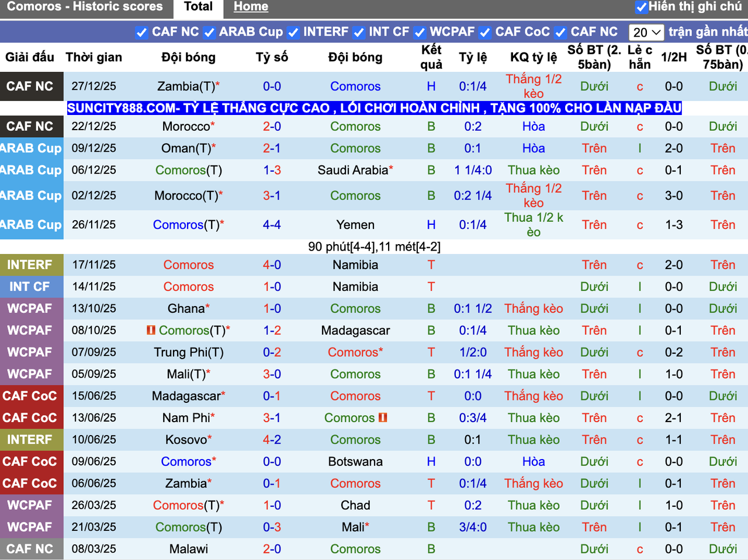Click Yemen in the 26/11/25 row
This screenshot has width=748, height=560.
tap(355, 225)
